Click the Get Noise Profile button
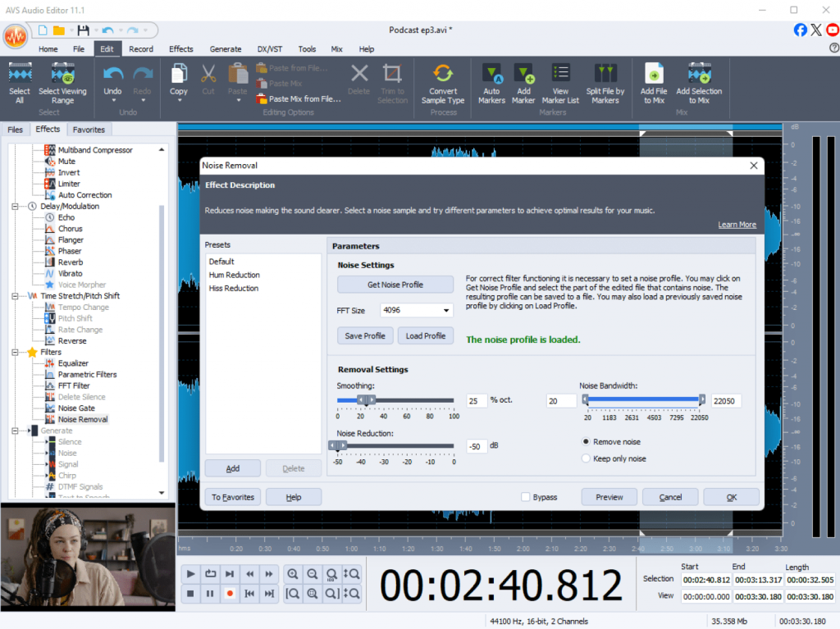This screenshot has width=840, height=629. pos(395,285)
